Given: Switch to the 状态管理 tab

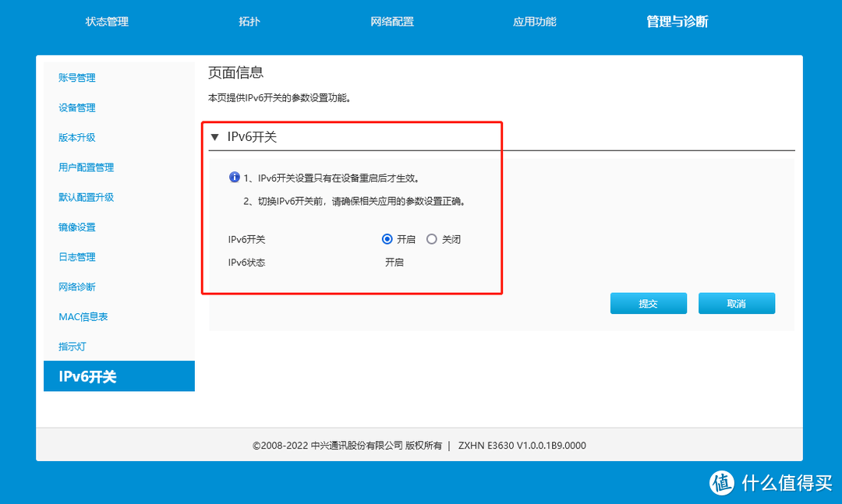Looking at the screenshot, I should tap(106, 21).
